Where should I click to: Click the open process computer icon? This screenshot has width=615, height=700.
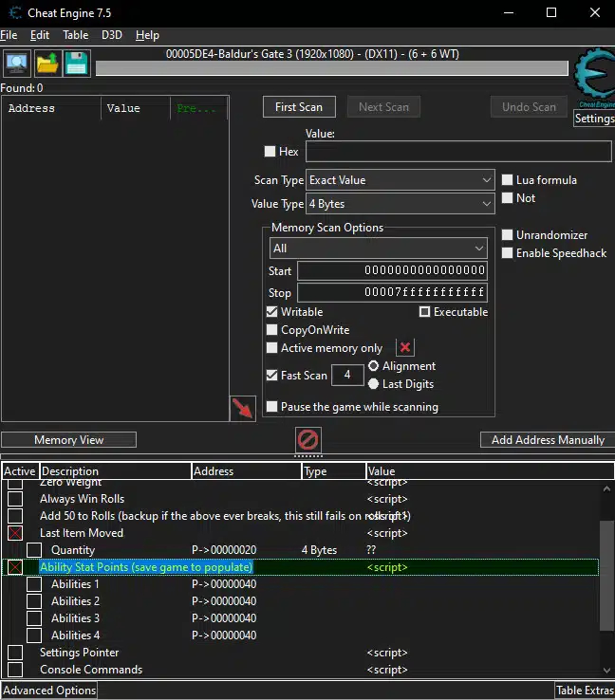[x=16, y=64]
